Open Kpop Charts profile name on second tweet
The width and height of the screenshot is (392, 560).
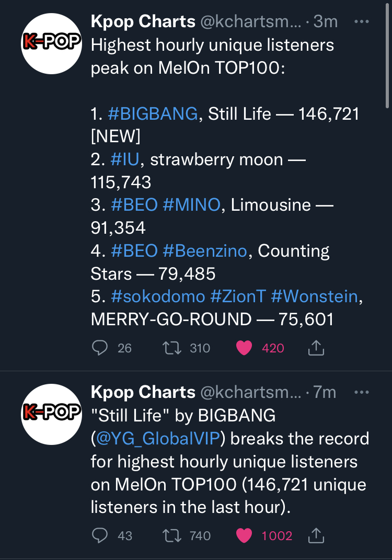(143, 392)
